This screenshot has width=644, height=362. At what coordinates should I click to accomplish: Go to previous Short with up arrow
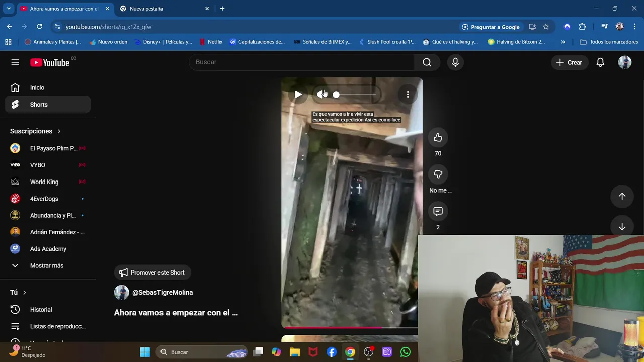[x=622, y=197]
